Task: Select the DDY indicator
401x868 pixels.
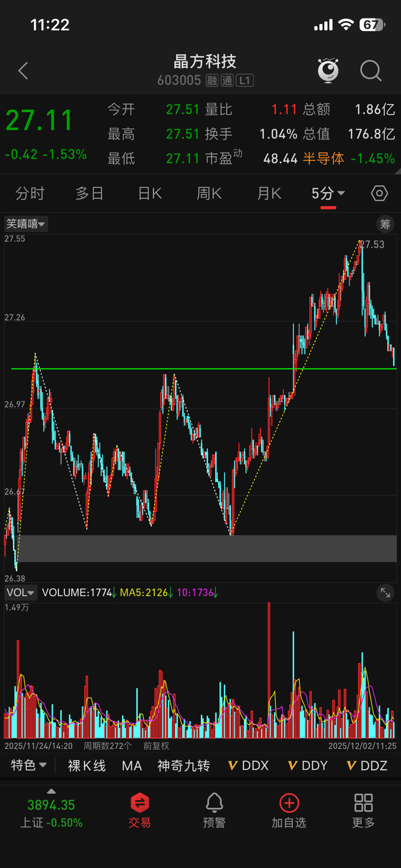Action: click(x=308, y=766)
